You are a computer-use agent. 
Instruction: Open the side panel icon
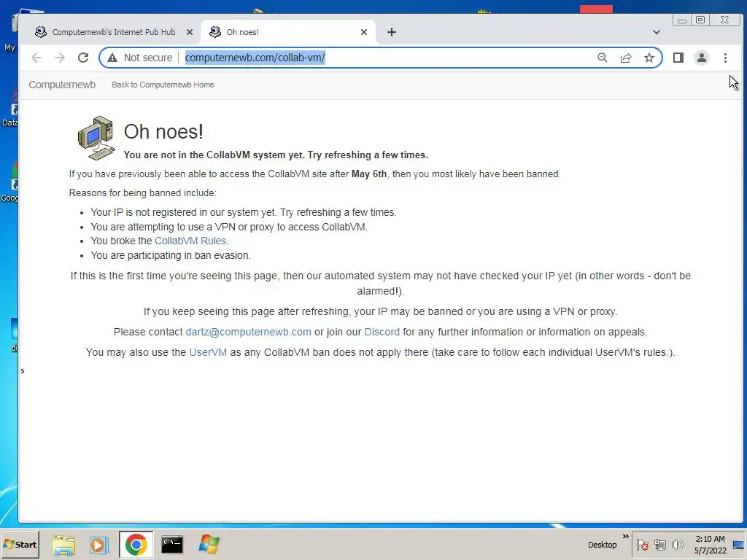pyautogui.click(x=678, y=58)
